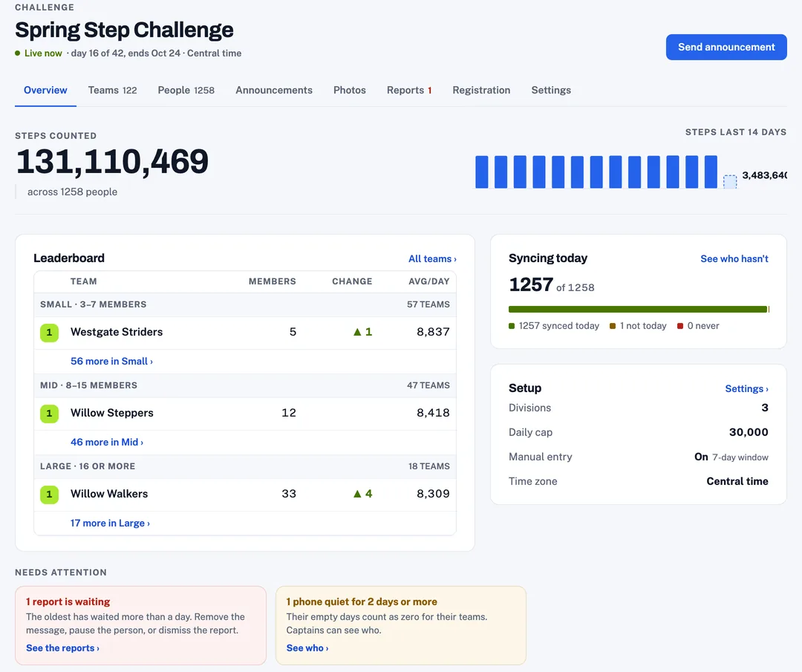Click the 18 TEAMS count
The height and width of the screenshot is (672, 802).
(428, 466)
